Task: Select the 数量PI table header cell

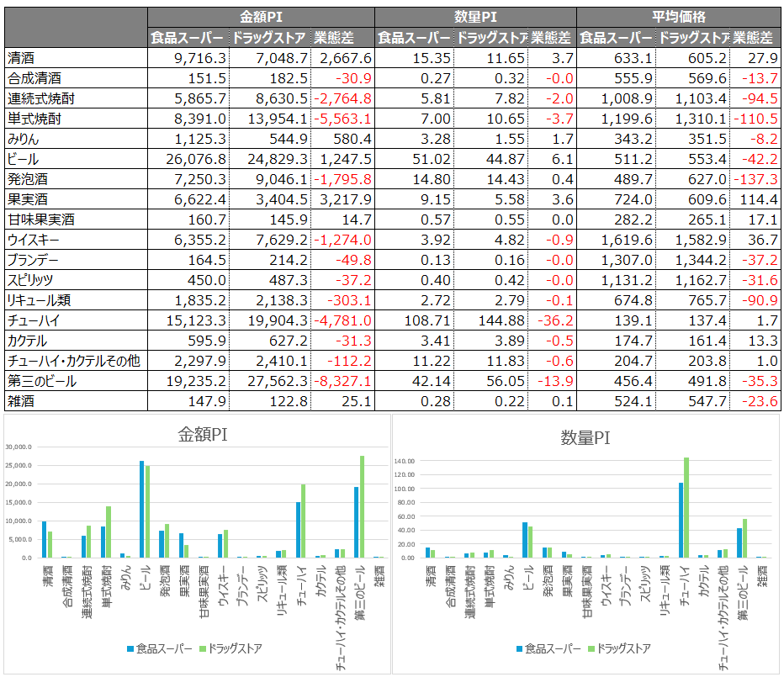Action: click(x=475, y=17)
